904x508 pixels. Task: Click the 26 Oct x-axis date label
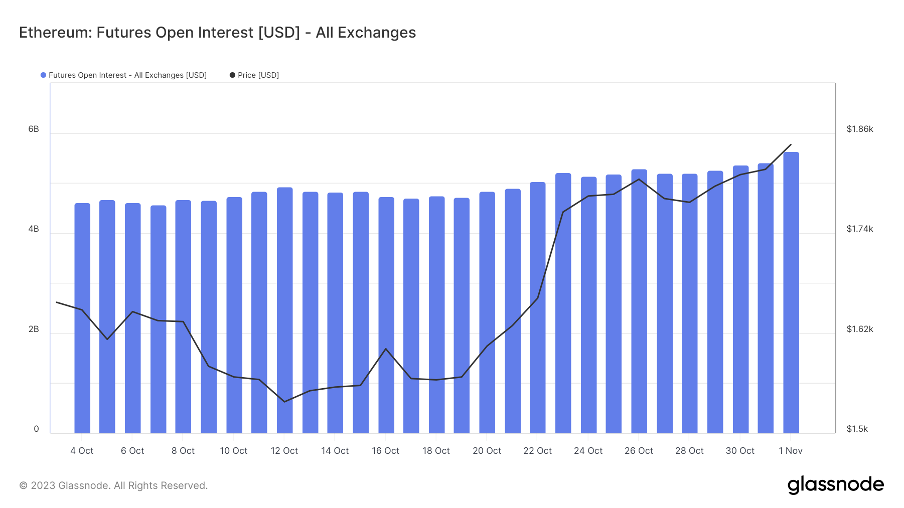[639, 451]
